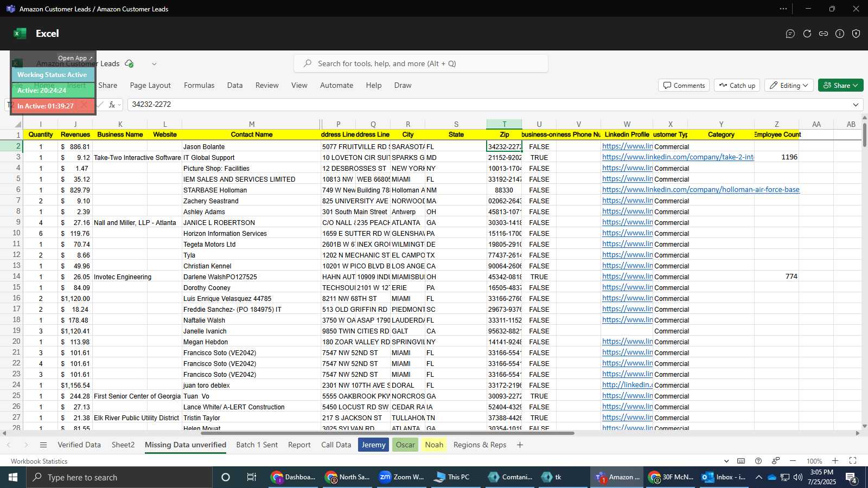Open the Automate ribbon tab
This screenshot has height=488, width=868.
[x=336, y=85]
